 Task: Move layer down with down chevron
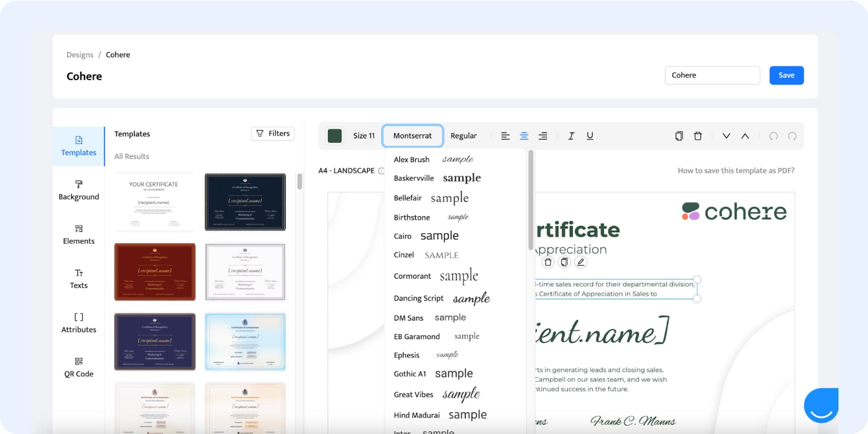726,136
